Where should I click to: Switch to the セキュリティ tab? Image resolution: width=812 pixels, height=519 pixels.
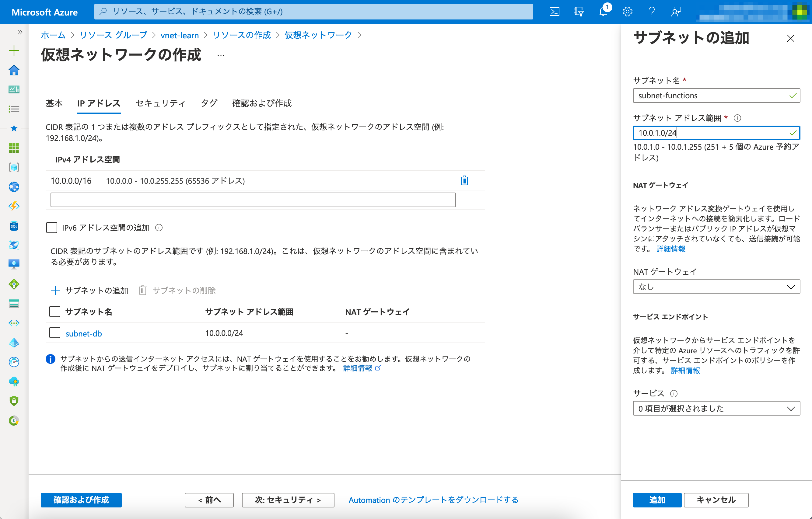point(160,103)
